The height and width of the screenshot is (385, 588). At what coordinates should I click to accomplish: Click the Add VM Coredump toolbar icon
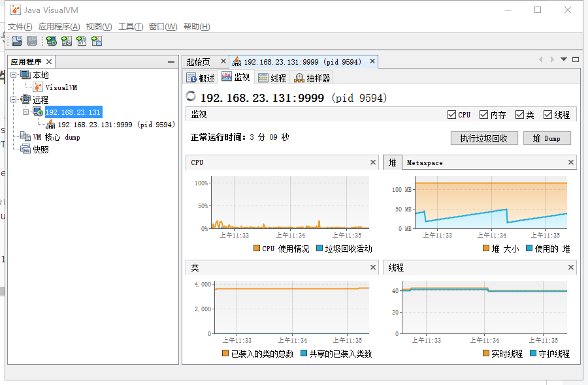(82, 41)
